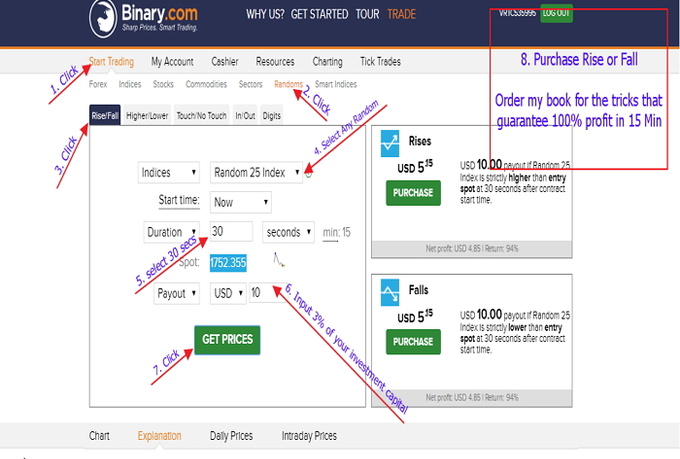The width and height of the screenshot is (680, 459).
Task: Open the Payout type dropdown
Action: (177, 293)
